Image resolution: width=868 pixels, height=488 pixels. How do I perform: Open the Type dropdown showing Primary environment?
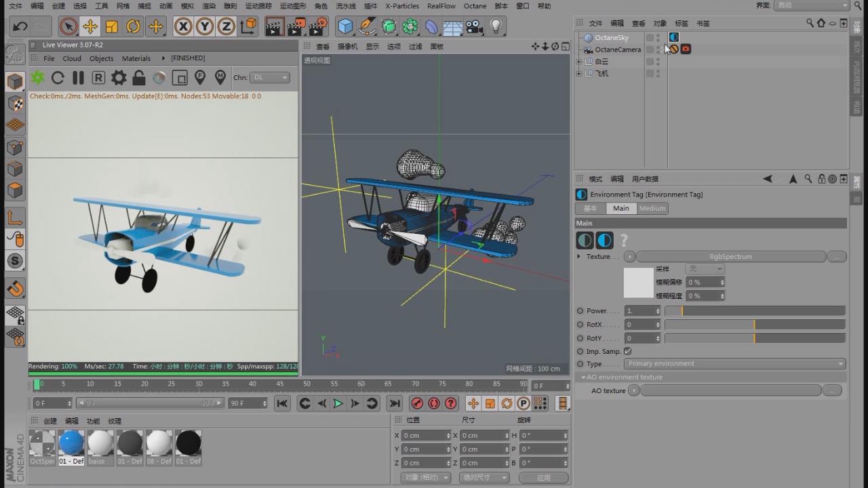pyautogui.click(x=734, y=364)
